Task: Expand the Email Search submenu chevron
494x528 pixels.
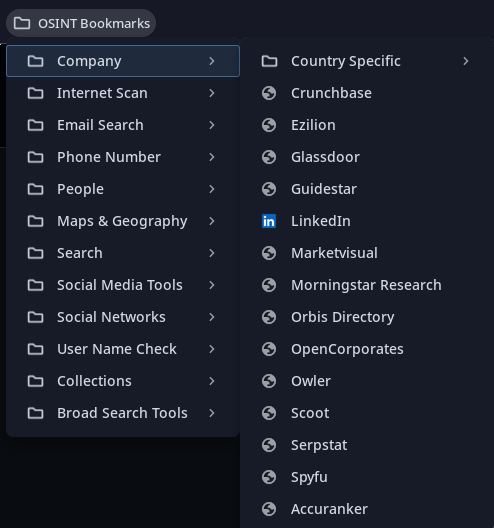Action: (x=212, y=125)
